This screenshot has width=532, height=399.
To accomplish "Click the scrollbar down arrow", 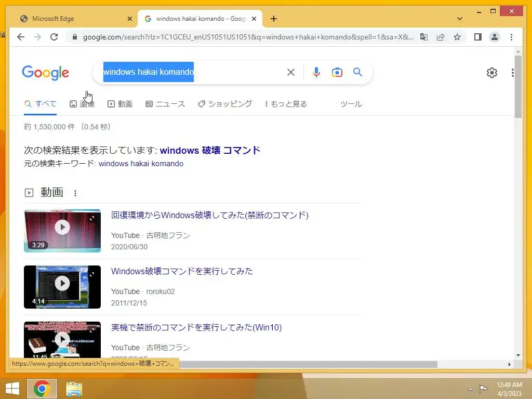I will point(518,355).
